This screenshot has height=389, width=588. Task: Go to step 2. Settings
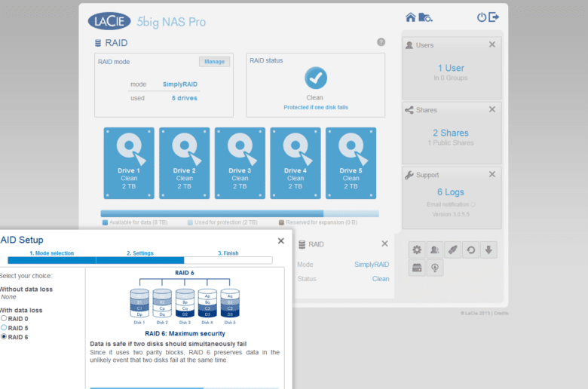pos(140,253)
